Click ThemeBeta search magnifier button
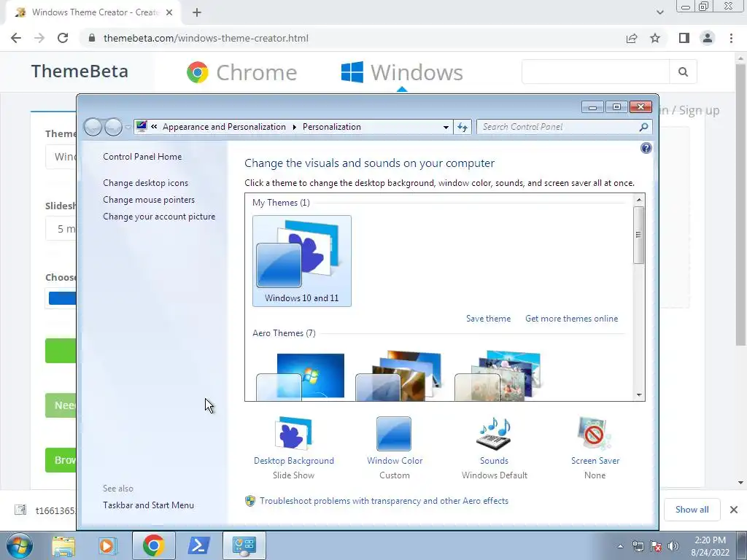 [x=683, y=72]
